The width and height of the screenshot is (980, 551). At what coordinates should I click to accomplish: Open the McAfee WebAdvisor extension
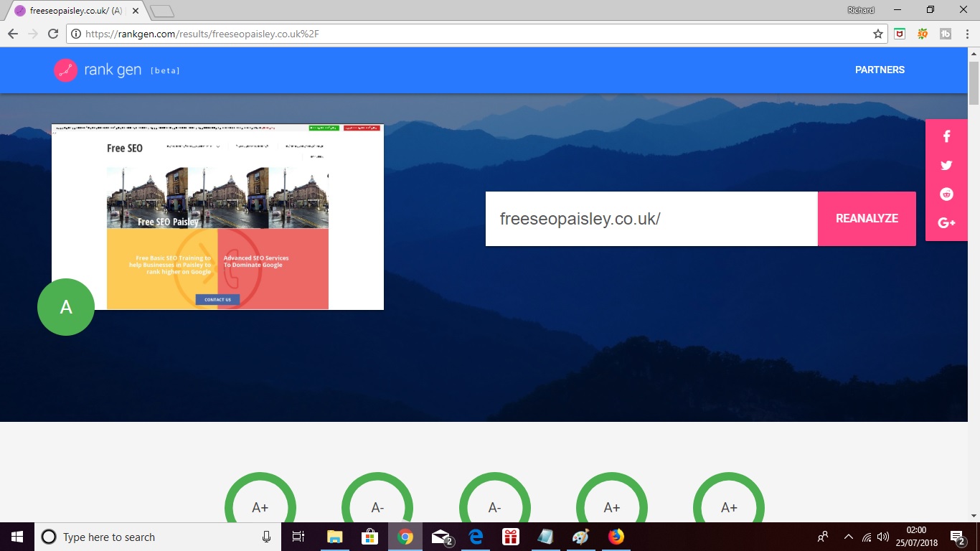[899, 34]
